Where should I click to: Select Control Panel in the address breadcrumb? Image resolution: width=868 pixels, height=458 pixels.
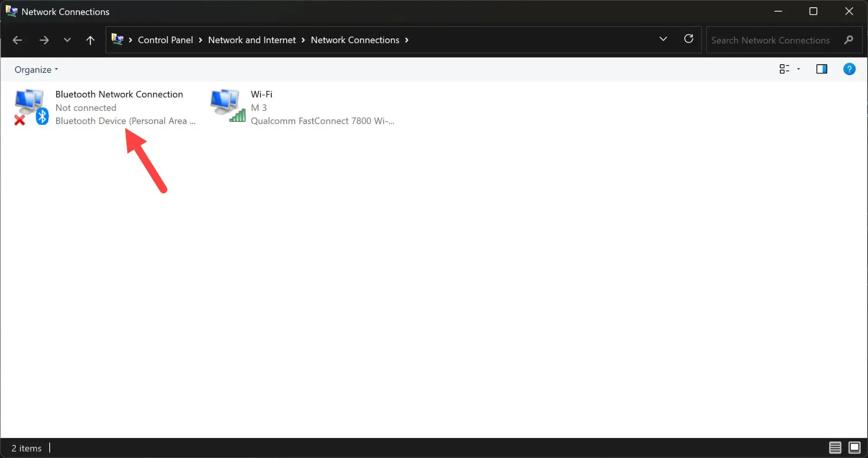tap(165, 40)
